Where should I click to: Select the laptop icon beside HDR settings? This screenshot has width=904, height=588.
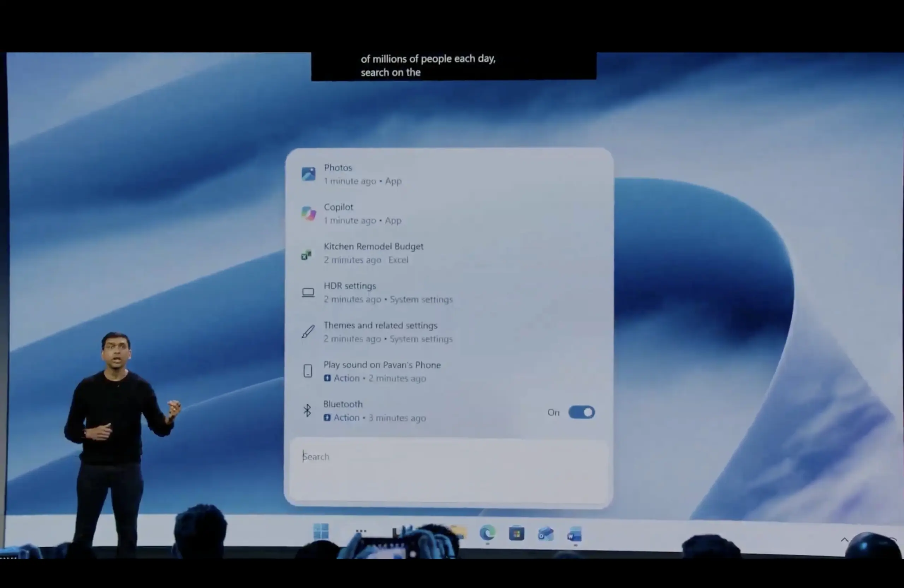pos(308,292)
